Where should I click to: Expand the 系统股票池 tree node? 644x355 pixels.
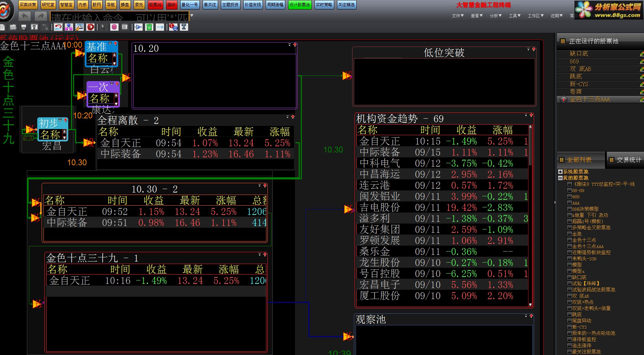click(x=560, y=172)
